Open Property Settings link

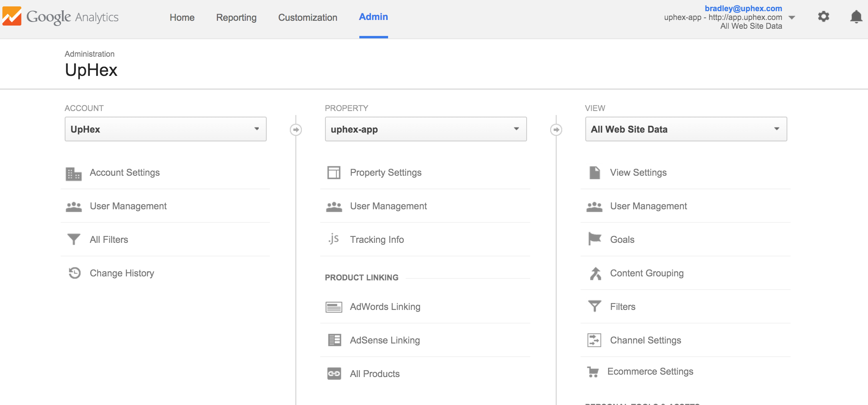pyautogui.click(x=386, y=173)
